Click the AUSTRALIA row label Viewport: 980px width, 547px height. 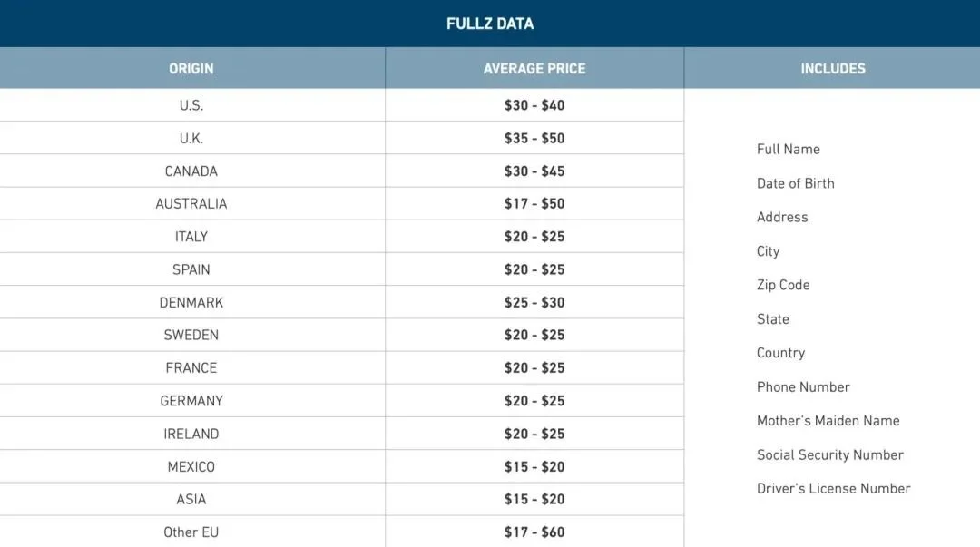pyautogui.click(x=191, y=203)
